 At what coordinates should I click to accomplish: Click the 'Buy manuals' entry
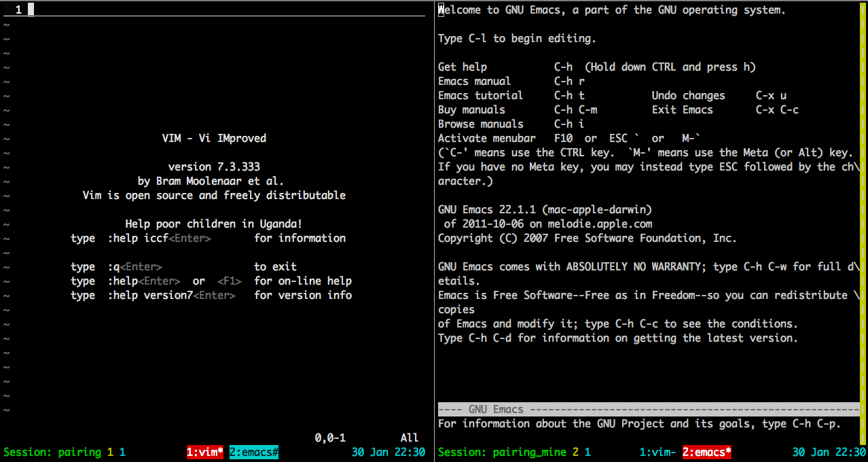click(x=471, y=109)
